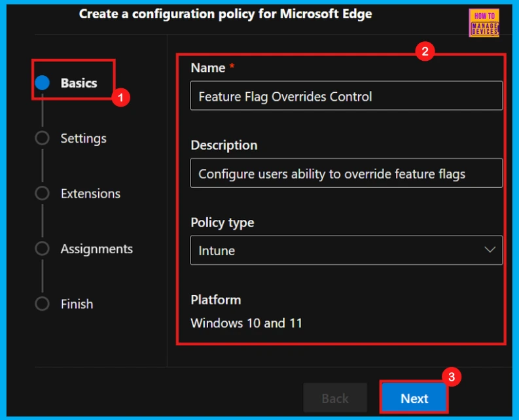Click the How To Manage Devices logo
Image resolution: width=519 pixels, height=420 pixels.
(484, 23)
